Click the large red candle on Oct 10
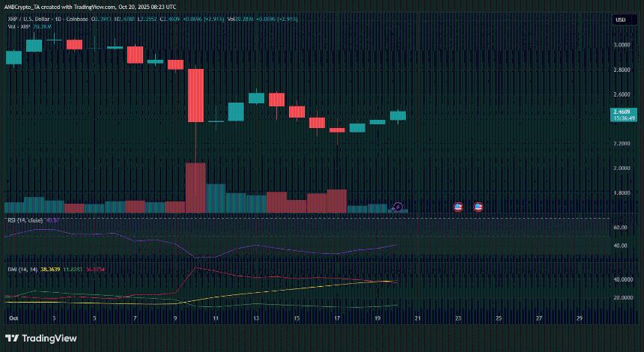644x352 pixels. click(195, 95)
